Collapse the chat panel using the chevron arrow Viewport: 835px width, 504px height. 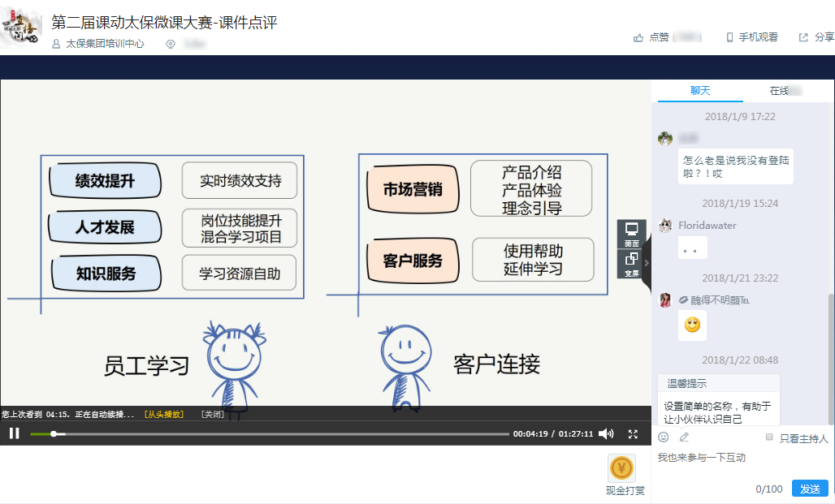pyautogui.click(x=646, y=263)
